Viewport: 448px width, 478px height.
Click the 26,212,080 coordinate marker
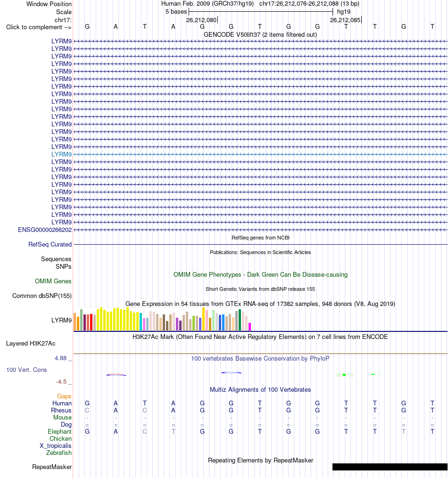point(201,20)
